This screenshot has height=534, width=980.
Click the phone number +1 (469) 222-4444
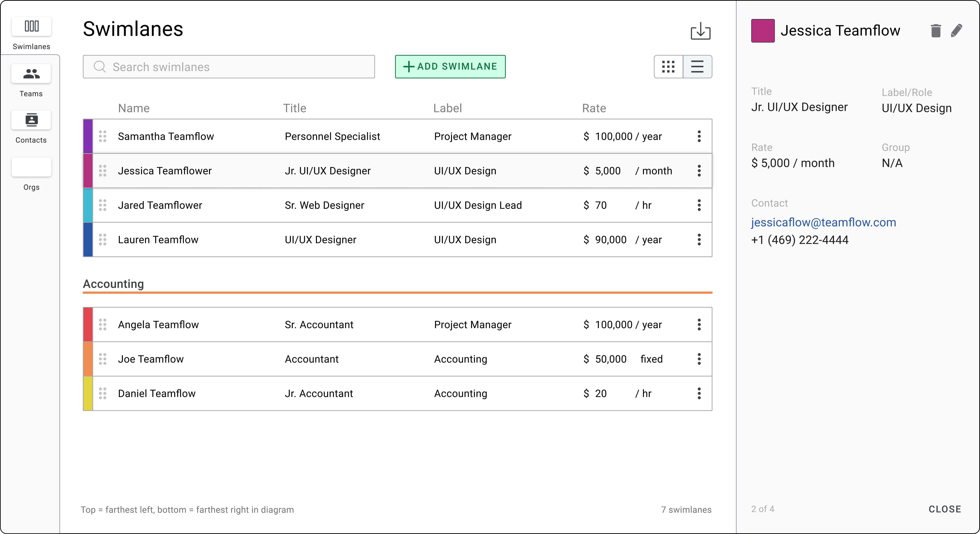(x=800, y=240)
